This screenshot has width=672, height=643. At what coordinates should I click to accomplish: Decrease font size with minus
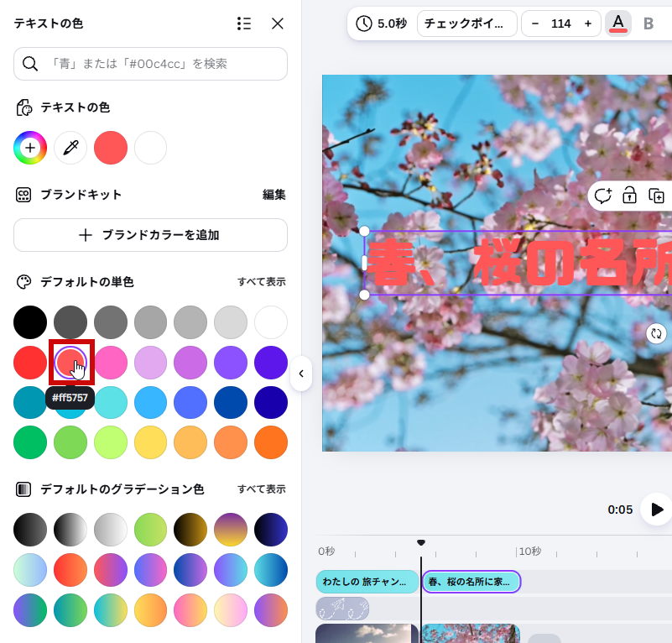pyautogui.click(x=535, y=24)
